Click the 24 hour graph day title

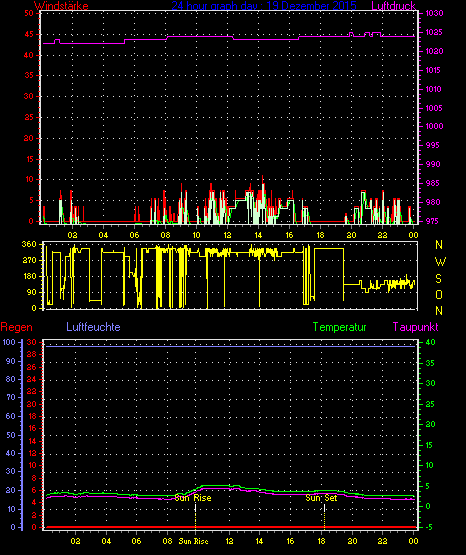(x=264, y=6)
